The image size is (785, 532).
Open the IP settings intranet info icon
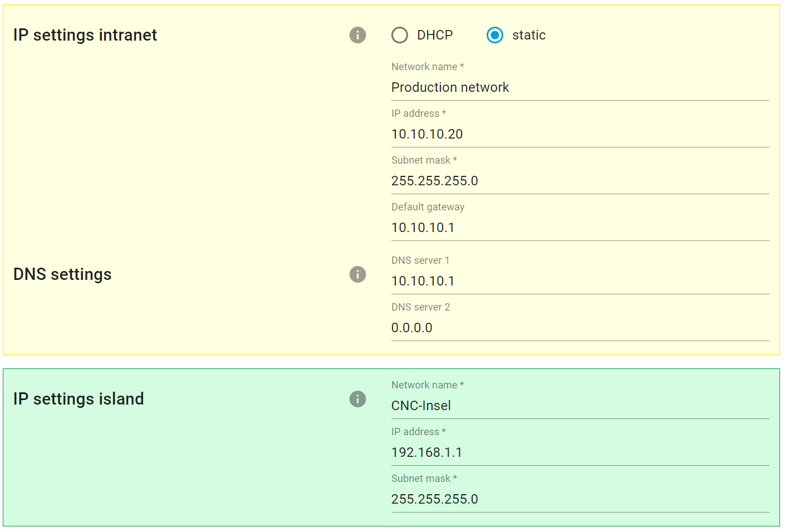357,35
